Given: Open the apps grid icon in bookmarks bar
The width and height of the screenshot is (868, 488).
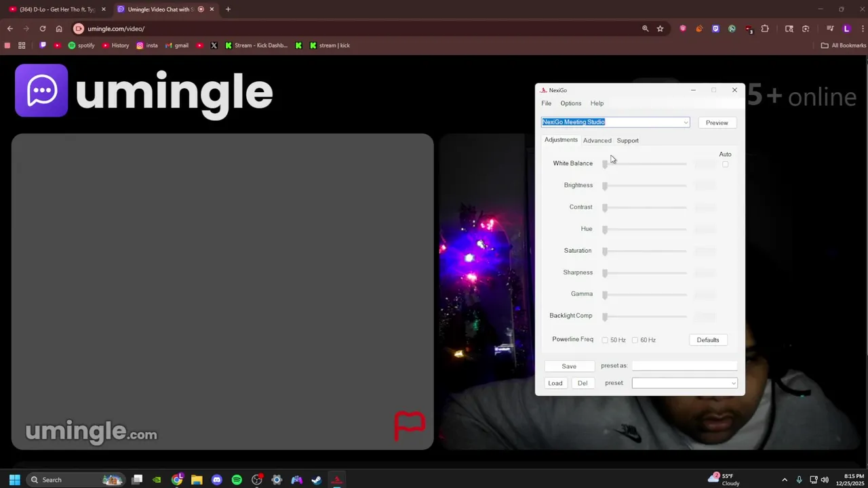Looking at the screenshot, I should tap(22, 45).
